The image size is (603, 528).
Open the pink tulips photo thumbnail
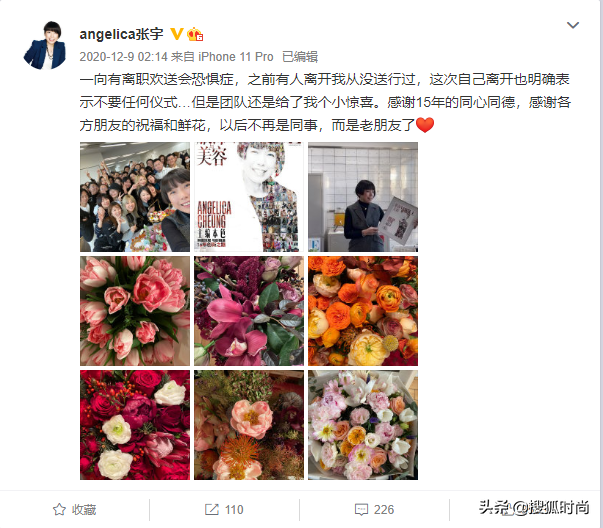pyautogui.click(x=135, y=311)
